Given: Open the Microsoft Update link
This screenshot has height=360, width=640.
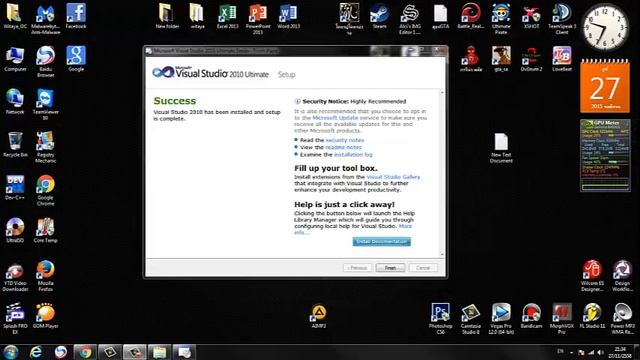Looking at the screenshot, I should click(x=335, y=118).
